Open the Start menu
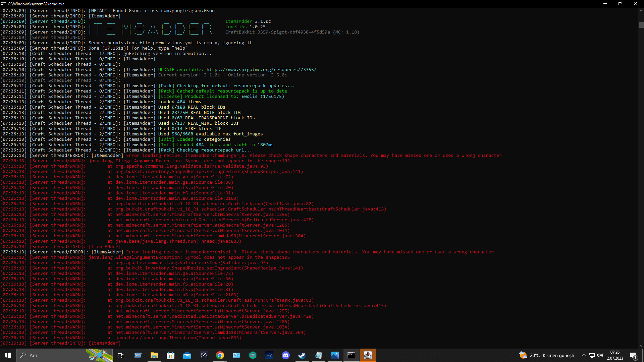Image resolution: width=644 pixels, height=362 pixels. pyautogui.click(x=7, y=355)
